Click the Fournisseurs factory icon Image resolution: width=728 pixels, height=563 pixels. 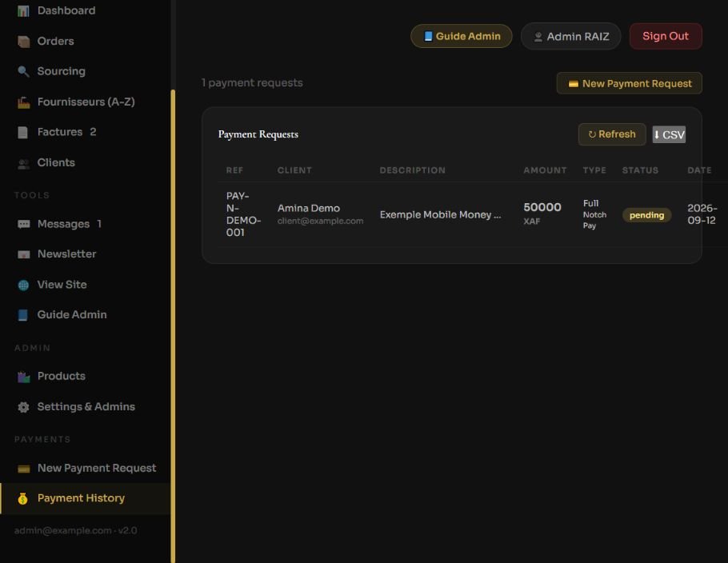click(23, 102)
